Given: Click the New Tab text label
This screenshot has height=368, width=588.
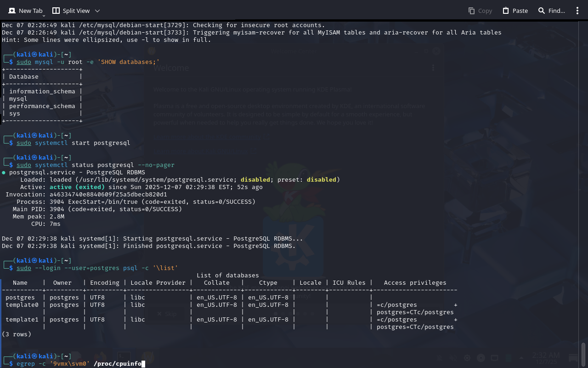Looking at the screenshot, I should pyautogui.click(x=31, y=11).
